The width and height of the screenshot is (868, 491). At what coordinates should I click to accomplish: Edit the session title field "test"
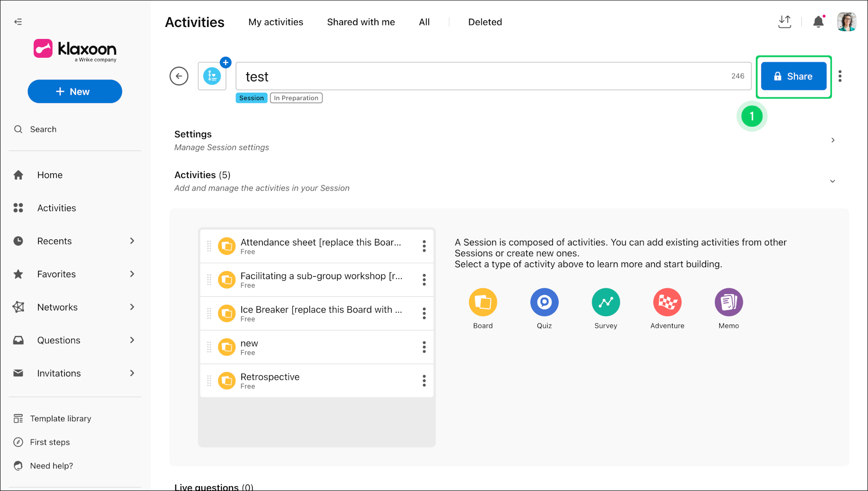[493, 76]
